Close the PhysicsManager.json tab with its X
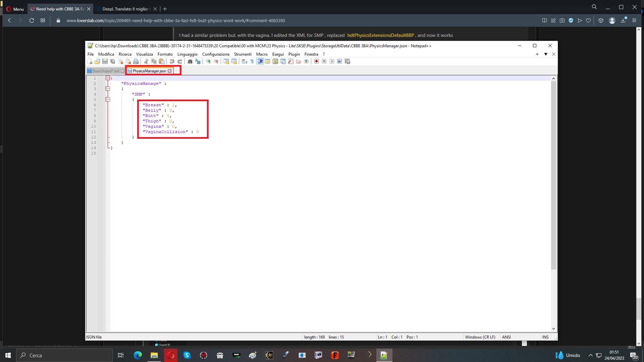 pyautogui.click(x=170, y=71)
